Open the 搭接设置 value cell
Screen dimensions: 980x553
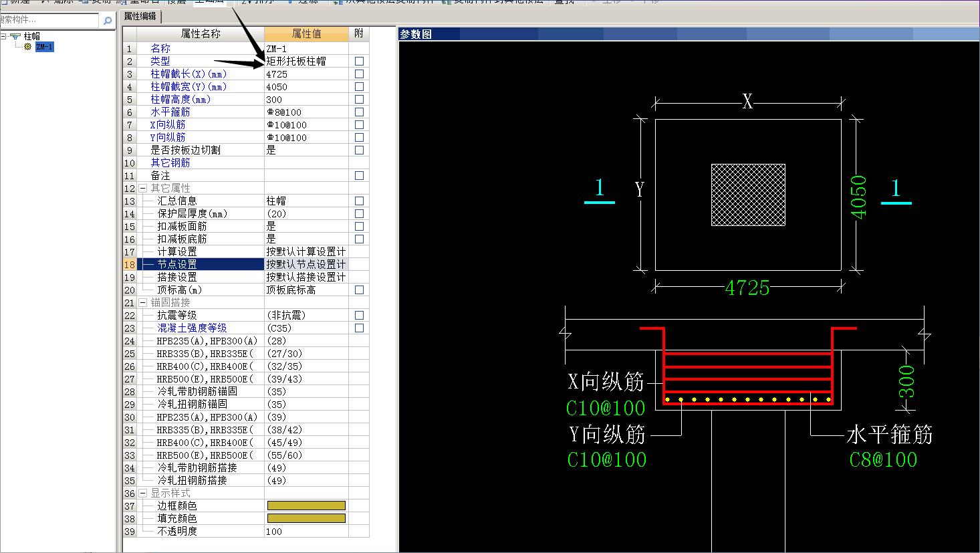tap(306, 277)
